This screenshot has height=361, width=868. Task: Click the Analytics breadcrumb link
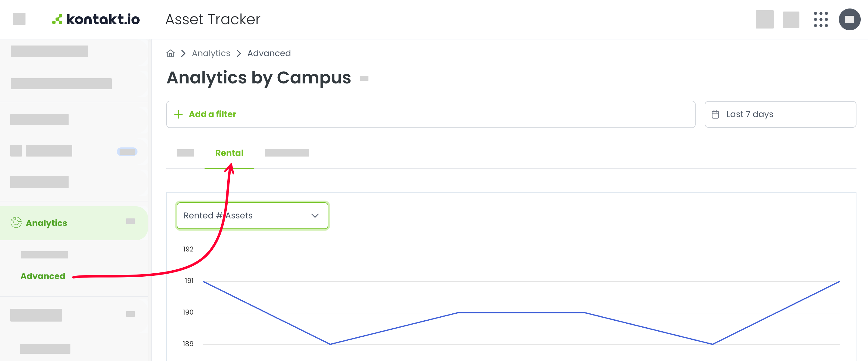tap(211, 53)
